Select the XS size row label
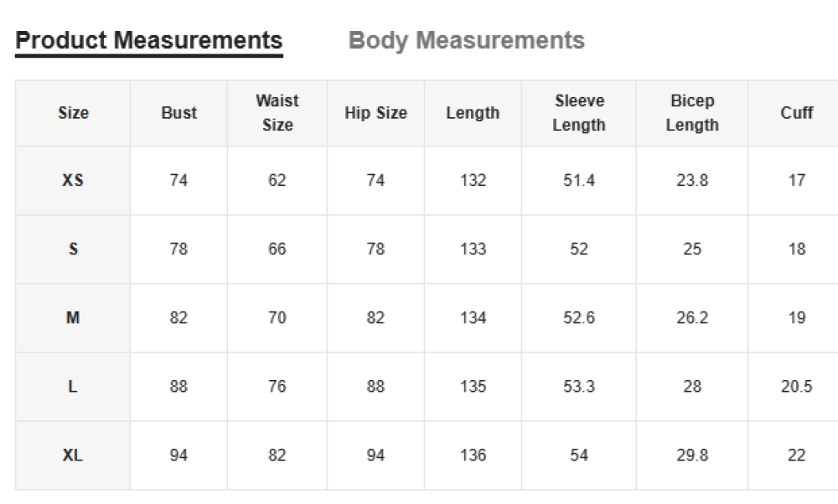The width and height of the screenshot is (838, 504). tap(73, 180)
